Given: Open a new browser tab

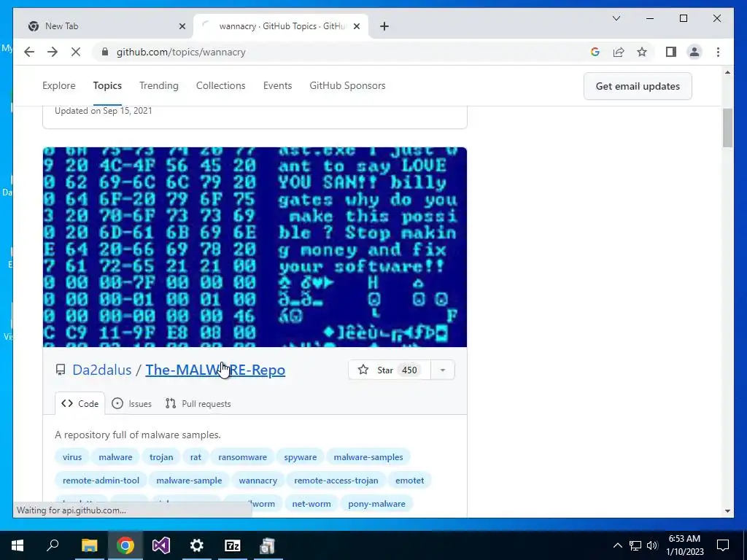Looking at the screenshot, I should (x=384, y=26).
